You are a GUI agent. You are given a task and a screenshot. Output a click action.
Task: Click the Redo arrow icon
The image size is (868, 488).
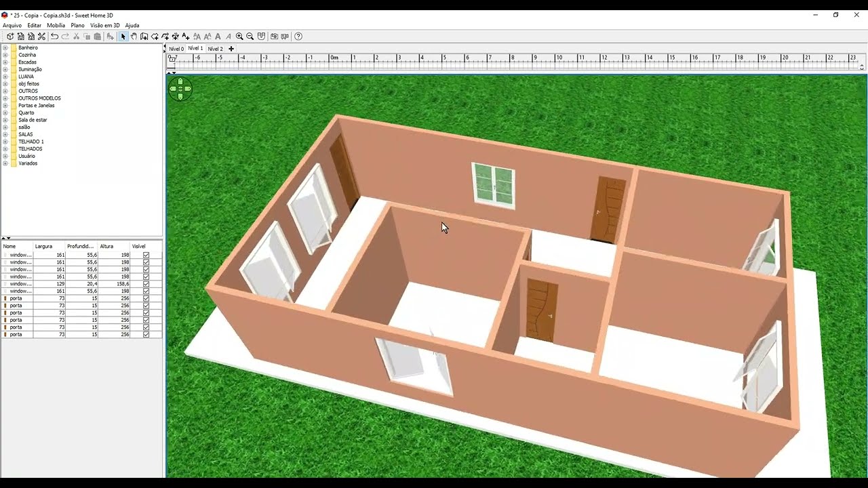(65, 37)
